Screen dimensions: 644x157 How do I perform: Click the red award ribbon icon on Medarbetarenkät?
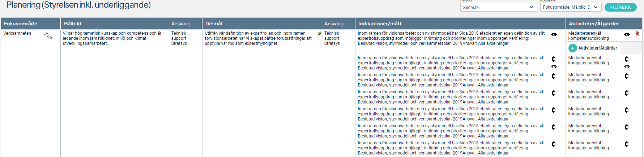point(637,33)
